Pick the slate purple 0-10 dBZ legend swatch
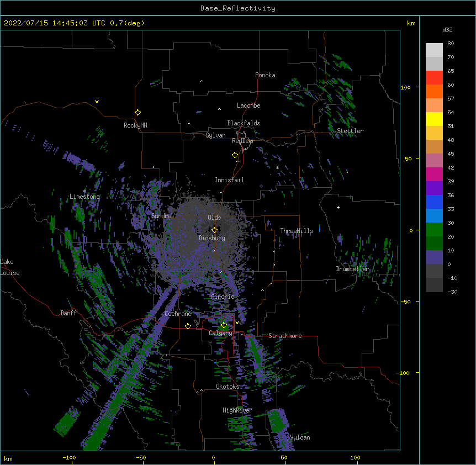 pyautogui.click(x=434, y=257)
